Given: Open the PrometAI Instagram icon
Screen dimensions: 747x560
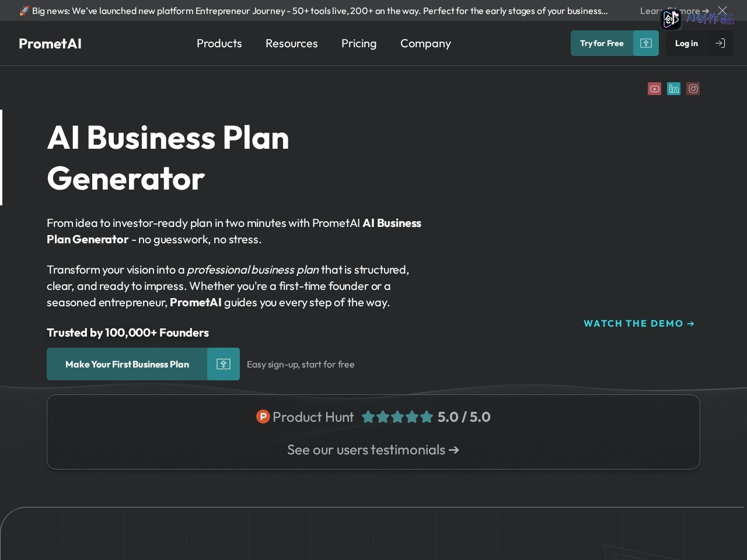Looking at the screenshot, I should (x=693, y=89).
